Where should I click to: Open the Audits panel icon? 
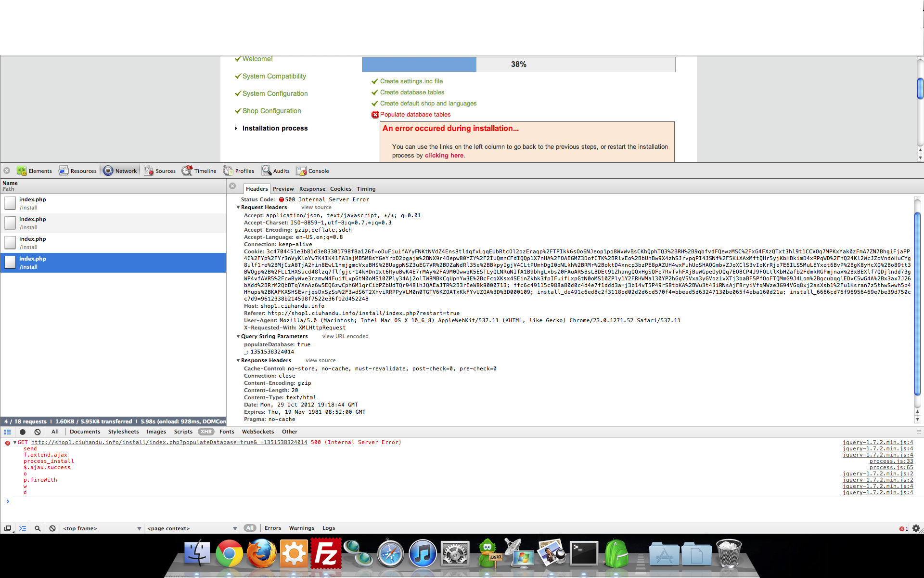(x=266, y=171)
